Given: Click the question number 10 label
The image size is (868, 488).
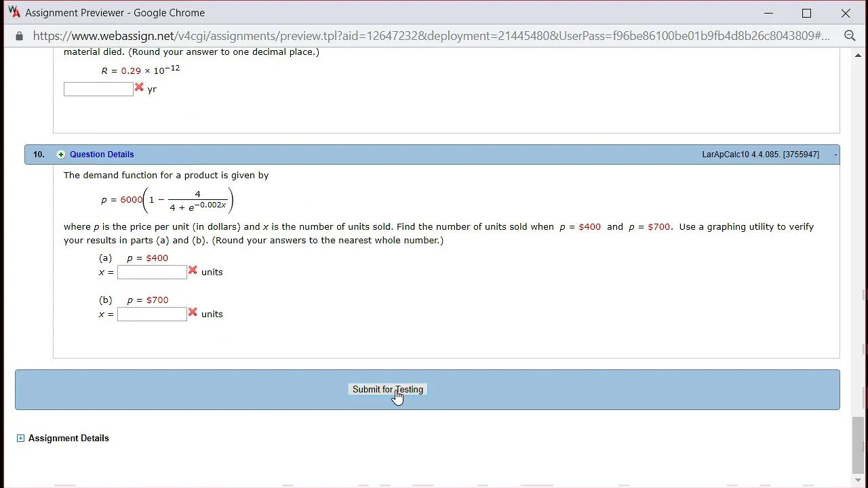Looking at the screenshot, I should (39, 155).
